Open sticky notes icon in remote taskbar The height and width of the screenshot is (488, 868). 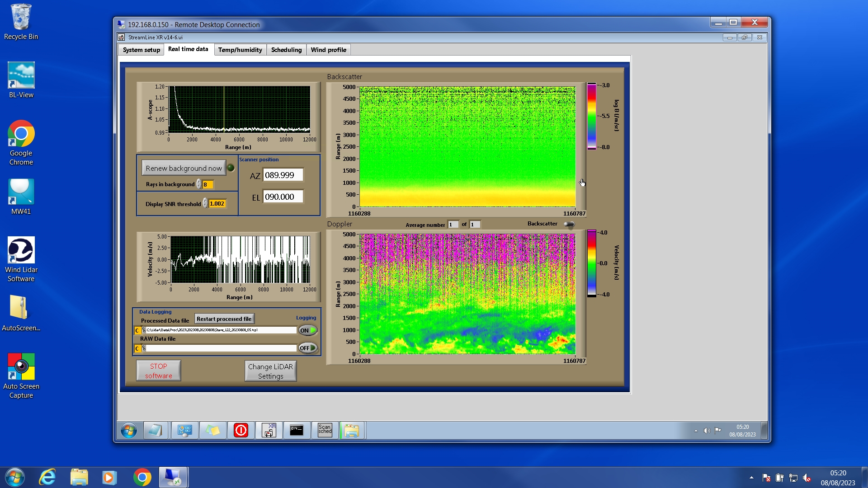point(213,430)
